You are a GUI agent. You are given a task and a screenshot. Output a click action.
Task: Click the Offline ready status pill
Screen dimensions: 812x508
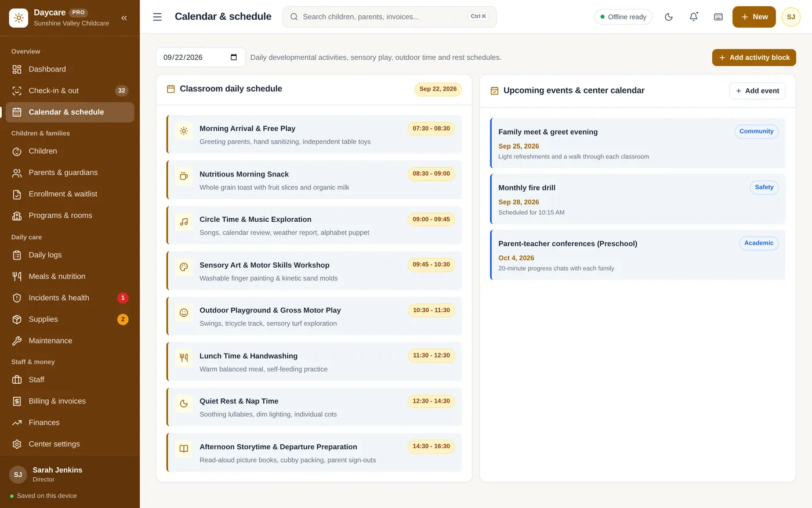point(623,17)
